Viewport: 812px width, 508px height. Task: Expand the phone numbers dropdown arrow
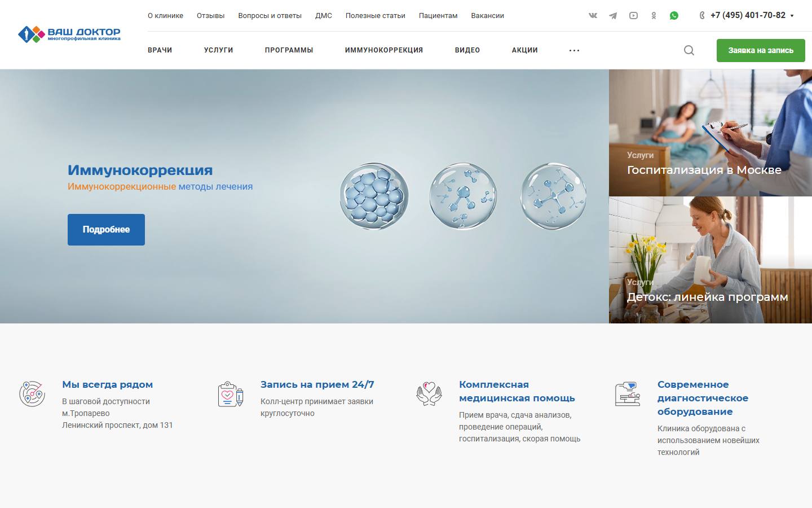point(792,16)
